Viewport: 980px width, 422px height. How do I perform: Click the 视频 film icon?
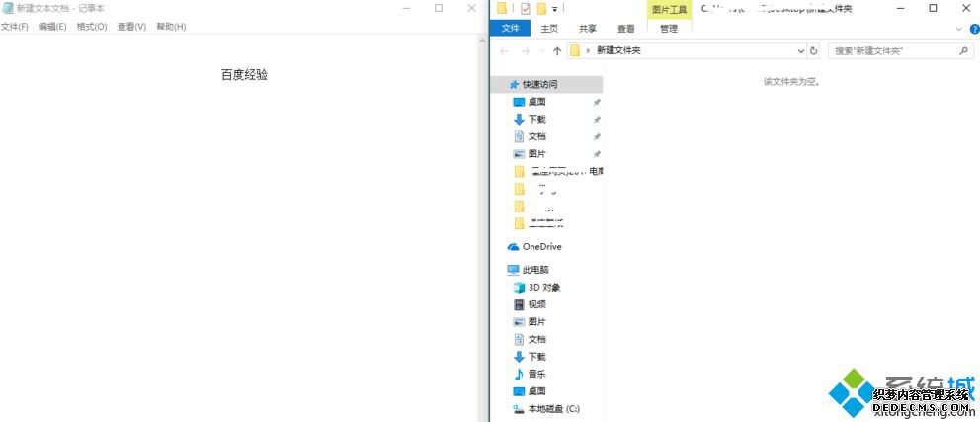[x=518, y=304]
